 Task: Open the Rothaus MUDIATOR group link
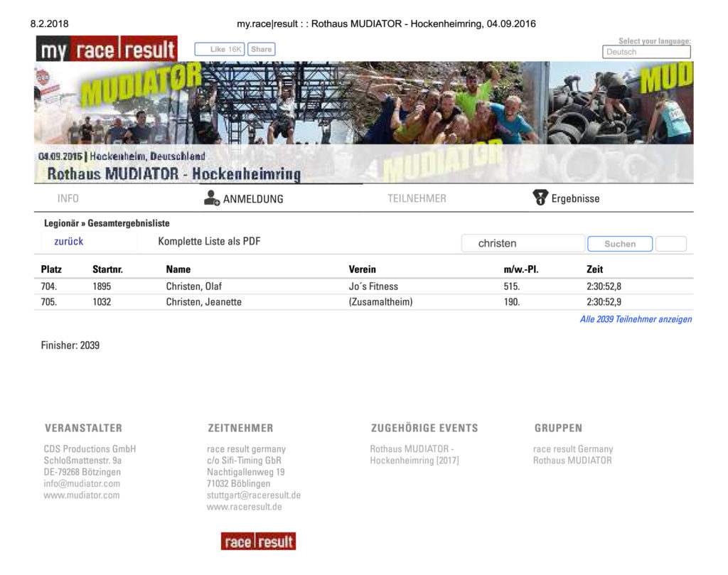[572, 461]
